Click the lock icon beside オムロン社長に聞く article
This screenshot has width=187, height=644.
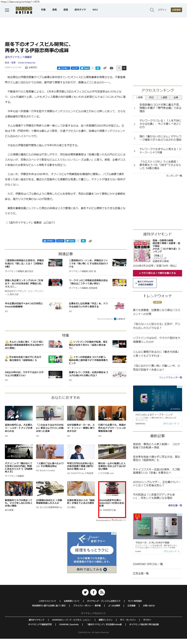7,342
